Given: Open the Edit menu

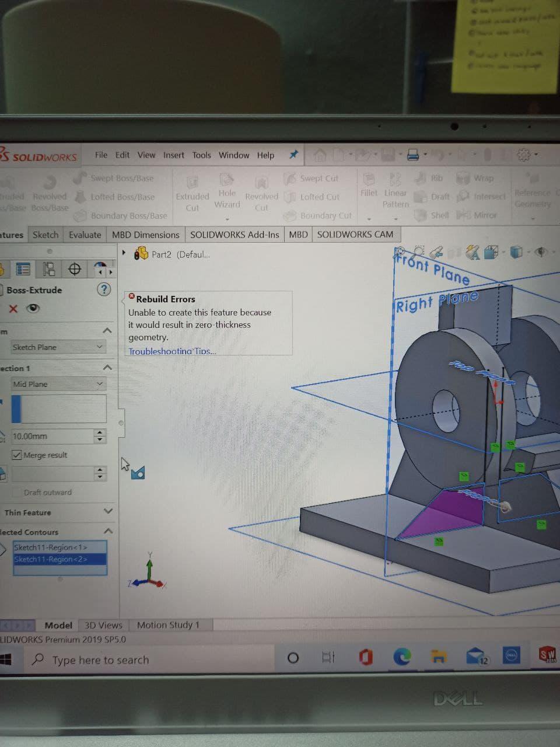Looking at the screenshot, I should pos(123,155).
